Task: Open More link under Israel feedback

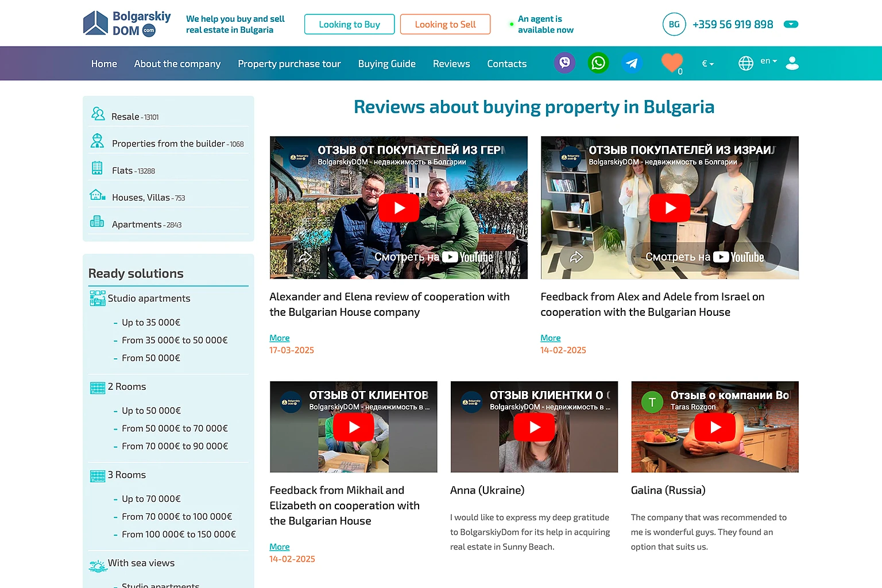Action: 551,338
